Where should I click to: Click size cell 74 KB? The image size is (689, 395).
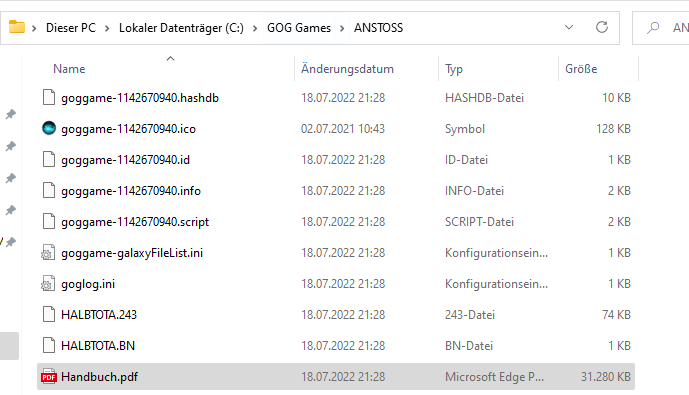(616, 315)
